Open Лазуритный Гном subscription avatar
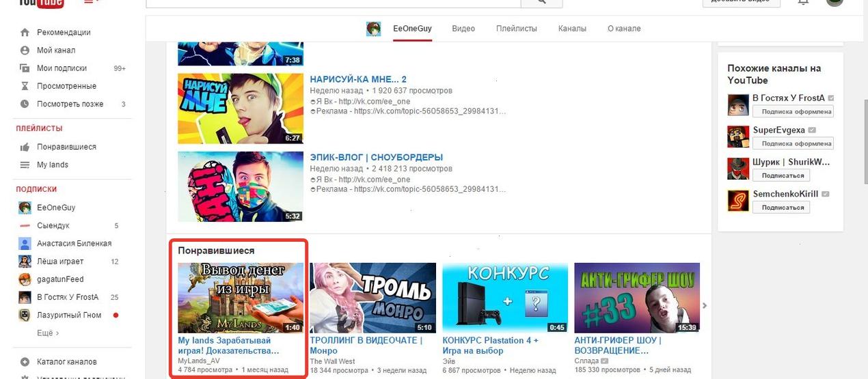This screenshot has height=379, width=868. coord(25,315)
